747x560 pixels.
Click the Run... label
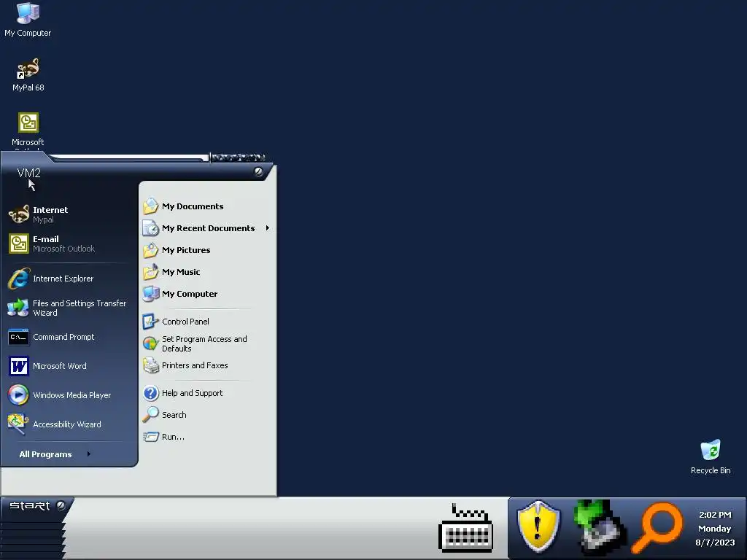[x=173, y=437]
